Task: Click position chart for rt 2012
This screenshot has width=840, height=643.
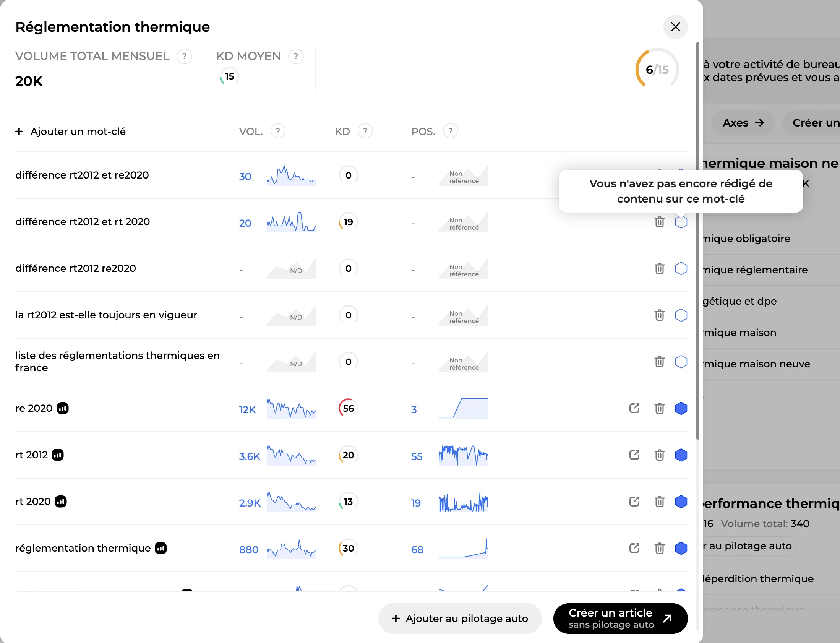Action: pyautogui.click(x=463, y=455)
